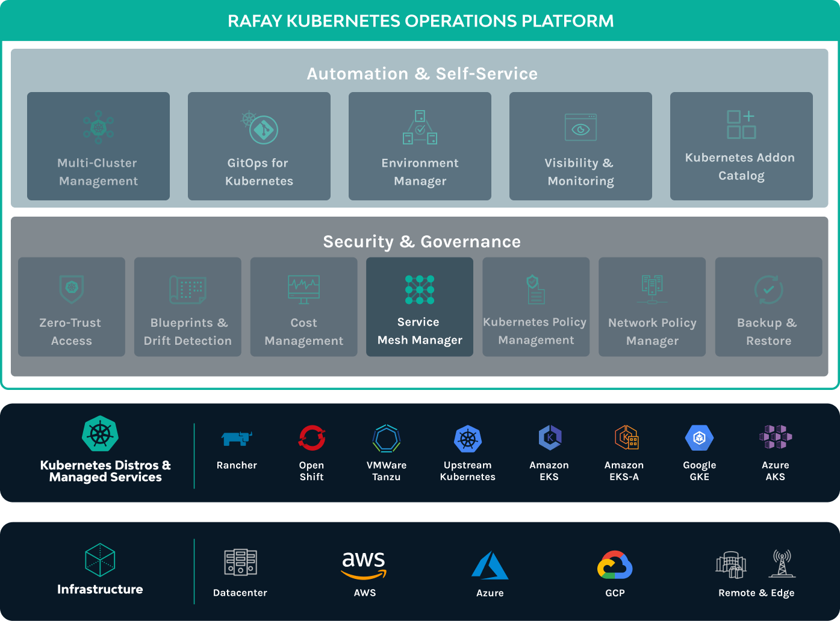Click the Amazon EKS-A text label

[624, 471]
